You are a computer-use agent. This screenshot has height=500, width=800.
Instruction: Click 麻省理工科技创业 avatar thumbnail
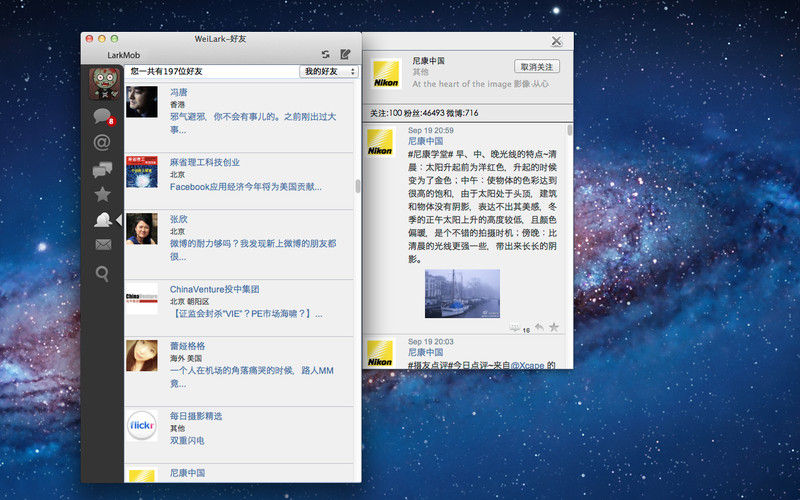pyautogui.click(x=142, y=172)
